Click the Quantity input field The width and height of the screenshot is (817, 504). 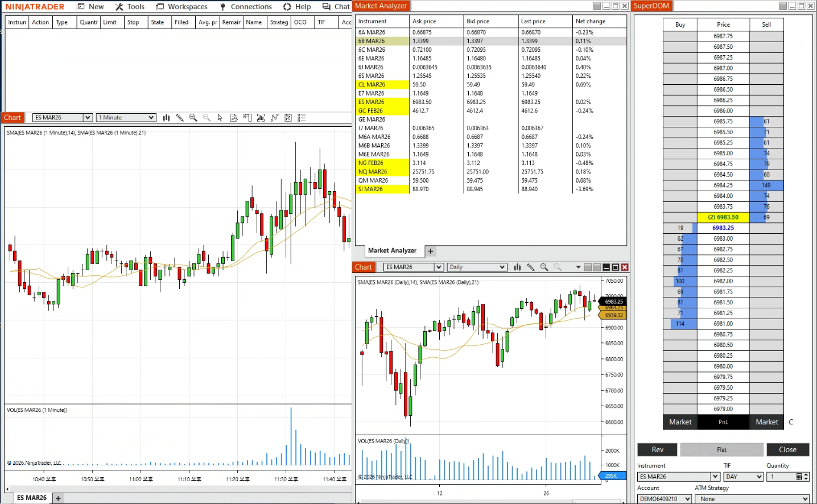[x=782, y=477]
